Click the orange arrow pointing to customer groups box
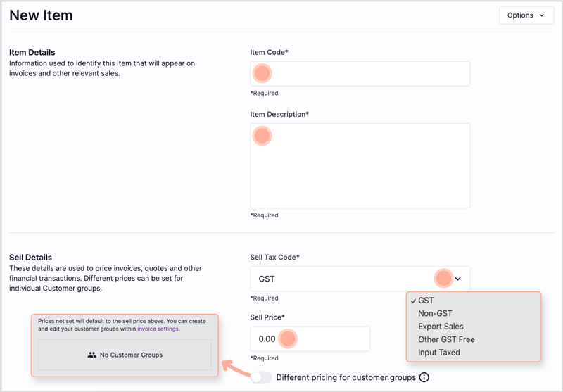The height and width of the screenshot is (392, 563). [236, 368]
